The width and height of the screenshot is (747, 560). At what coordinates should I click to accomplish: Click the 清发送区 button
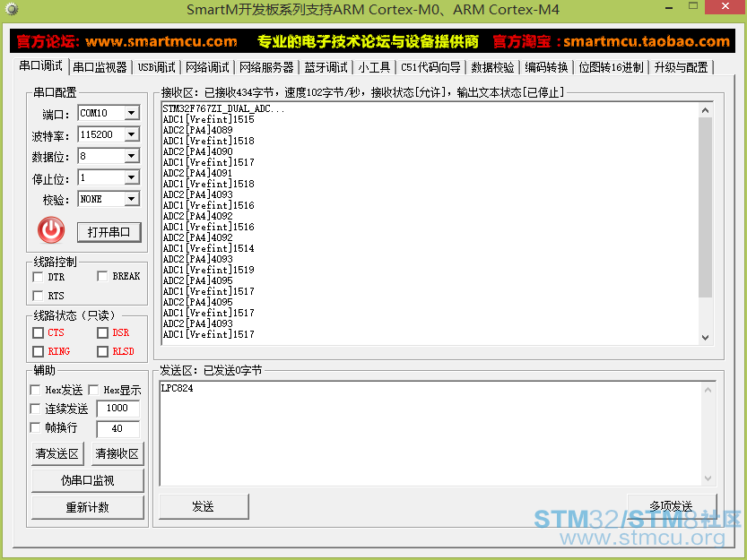pos(57,453)
